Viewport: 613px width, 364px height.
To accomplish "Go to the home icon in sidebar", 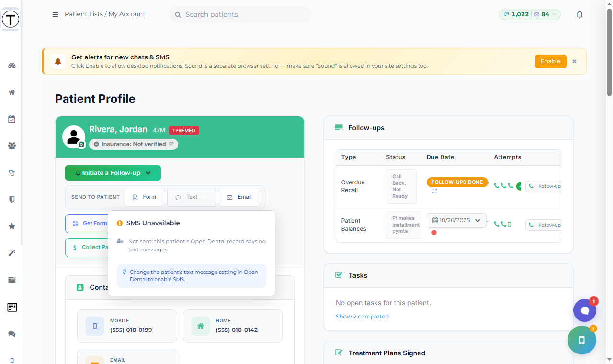I will click(x=12, y=92).
